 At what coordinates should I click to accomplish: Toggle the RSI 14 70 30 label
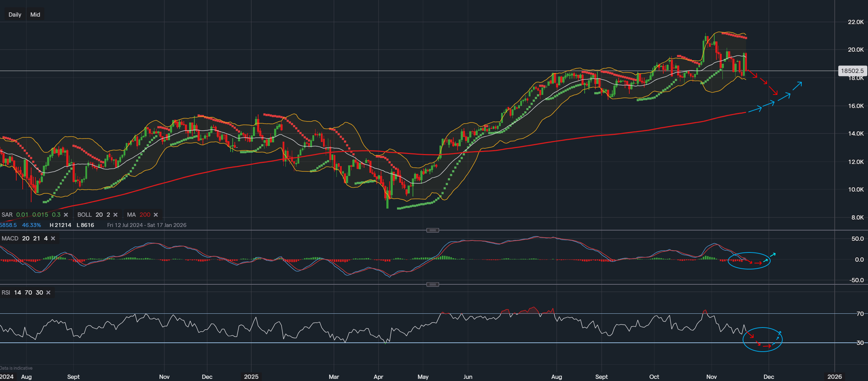point(6,292)
